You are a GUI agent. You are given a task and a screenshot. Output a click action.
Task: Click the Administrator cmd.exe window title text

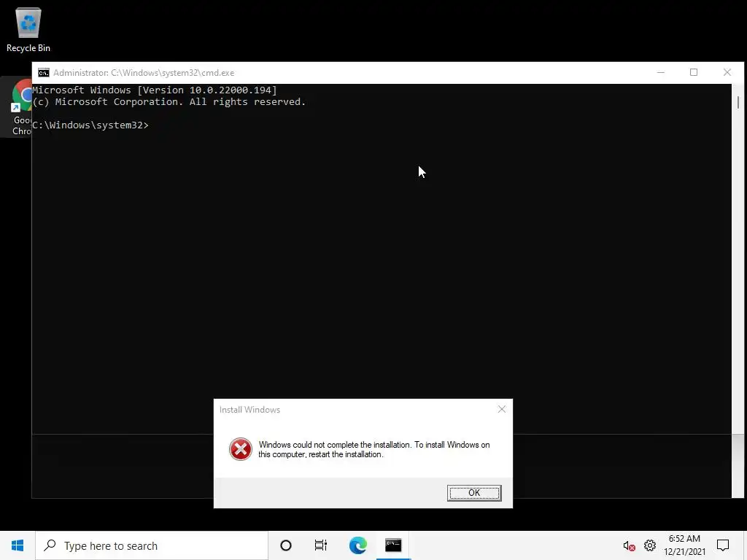[144, 73]
